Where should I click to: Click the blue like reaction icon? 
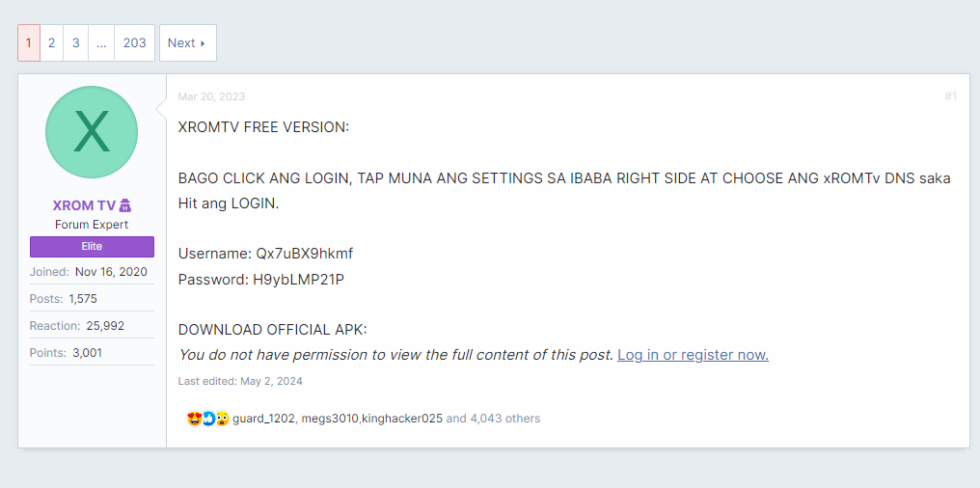coord(207,419)
